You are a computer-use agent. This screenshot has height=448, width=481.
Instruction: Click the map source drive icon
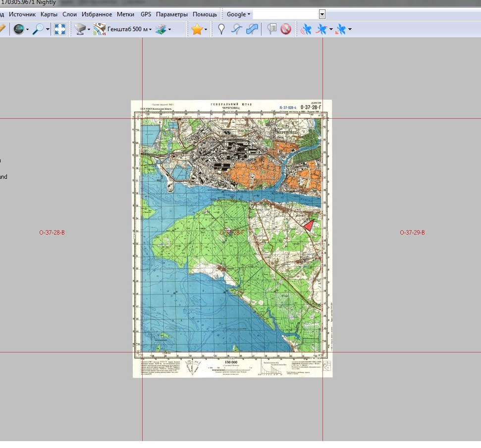tap(80, 30)
